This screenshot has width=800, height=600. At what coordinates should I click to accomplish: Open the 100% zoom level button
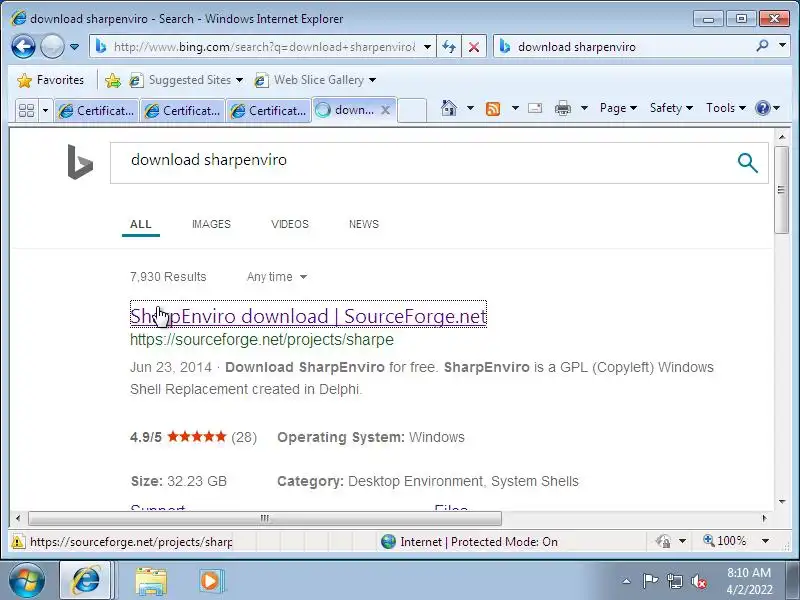[x=725, y=541]
